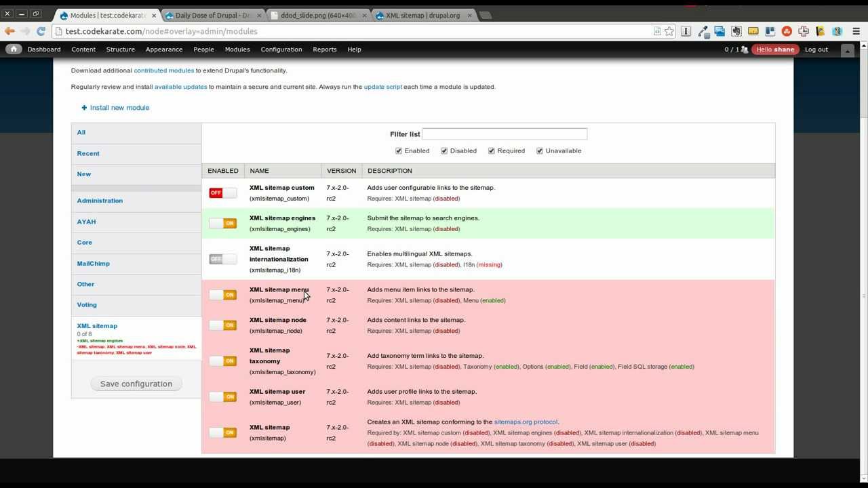
Task: Click the Drupal home icon in admin toolbar
Action: click(14, 49)
